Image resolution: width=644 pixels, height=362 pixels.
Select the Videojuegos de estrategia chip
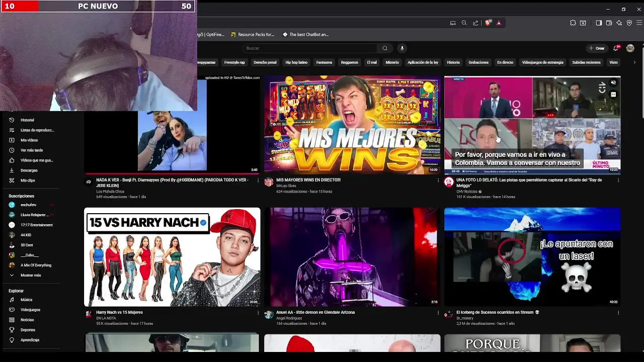point(542,62)
